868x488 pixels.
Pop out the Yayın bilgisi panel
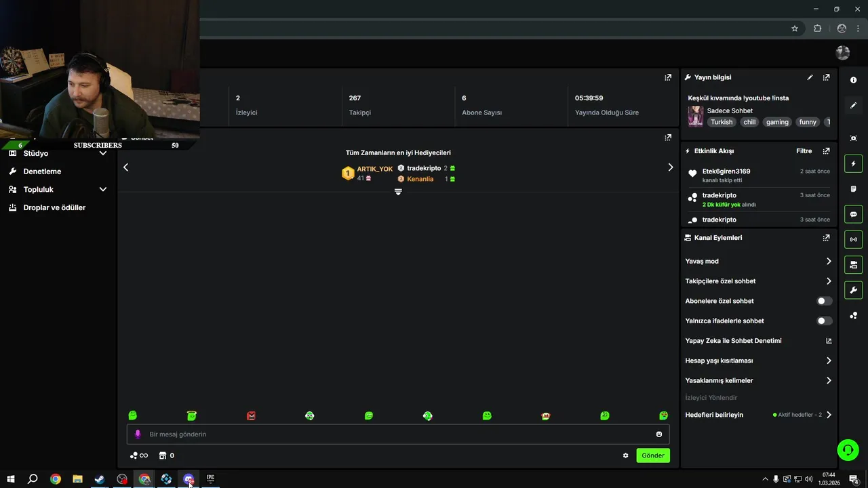[826, 77]
